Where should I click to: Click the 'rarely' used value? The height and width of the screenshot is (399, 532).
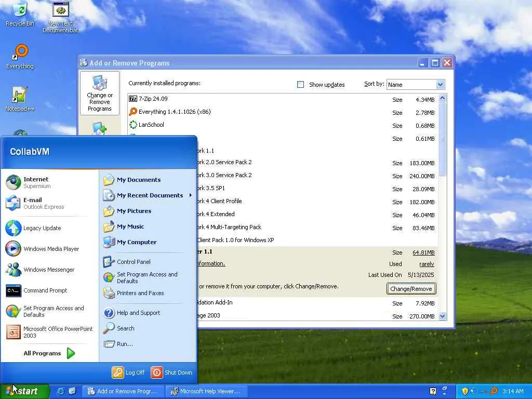pyautogui.click(x=427, y=264)
